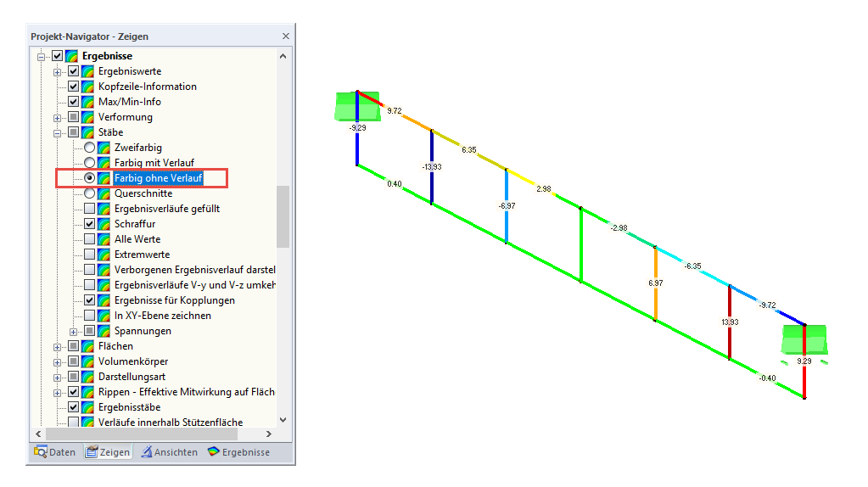Enable Ergebnisverläufe gefüllt checkbox
The image size is (868, 487).
89,209
